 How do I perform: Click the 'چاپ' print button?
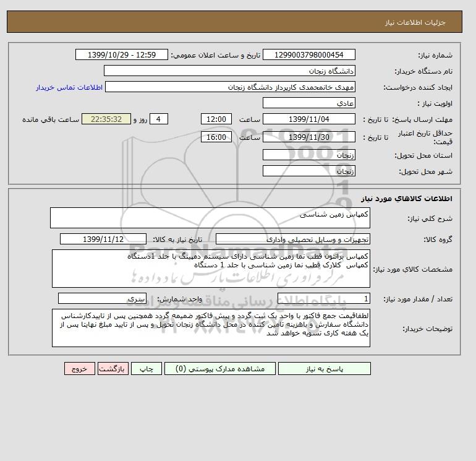click(x=147, y=369)
